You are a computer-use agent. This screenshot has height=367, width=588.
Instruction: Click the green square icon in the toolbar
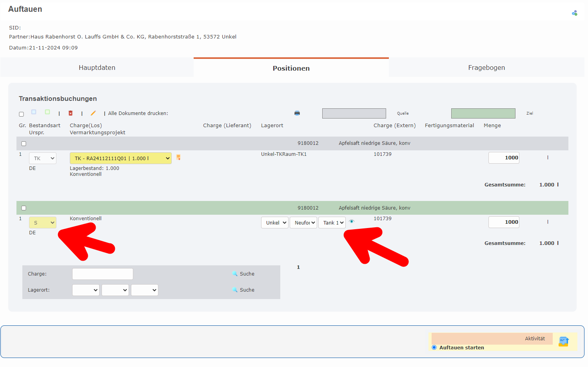point(47,111)
